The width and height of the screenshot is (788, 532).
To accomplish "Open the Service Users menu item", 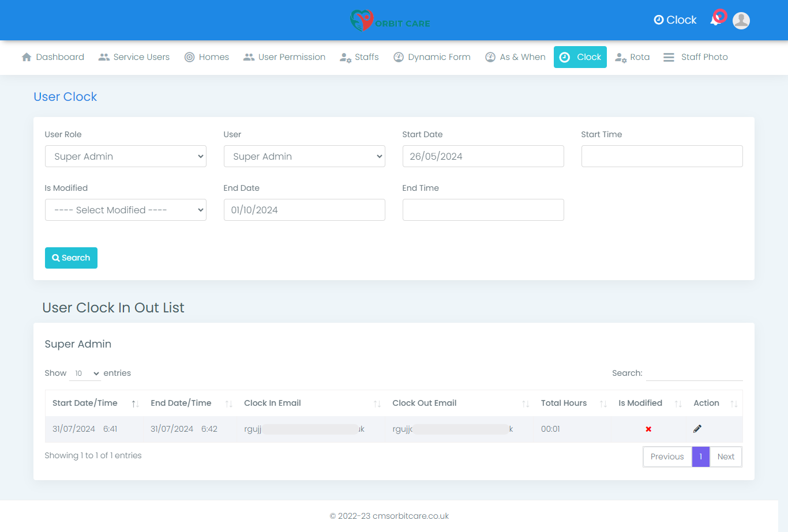I will pos(134,57).
